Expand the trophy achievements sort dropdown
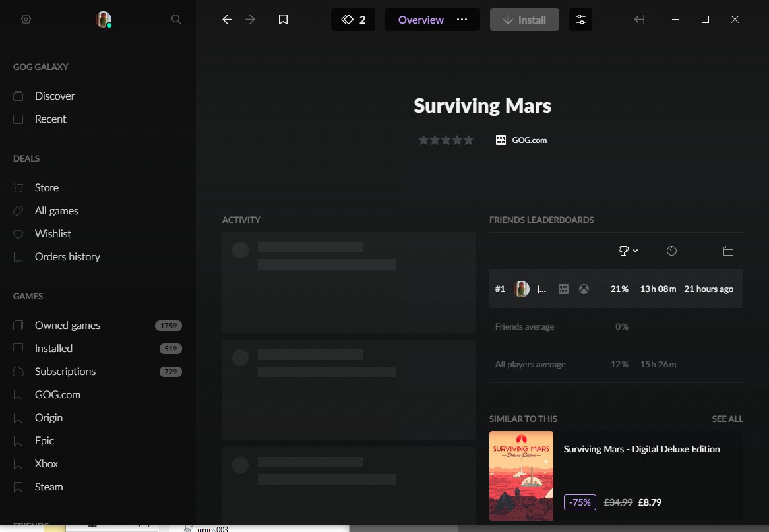The height and width of the screenshot is (532, 769). [628, 251]
